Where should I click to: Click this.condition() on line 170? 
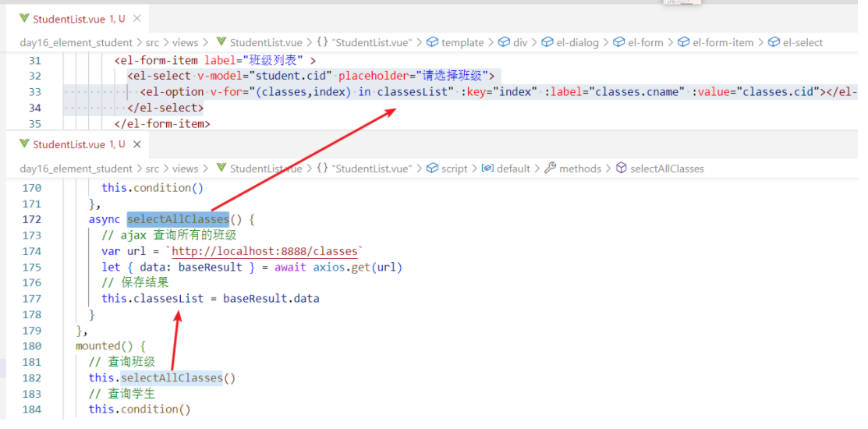[x=153, y=188]
